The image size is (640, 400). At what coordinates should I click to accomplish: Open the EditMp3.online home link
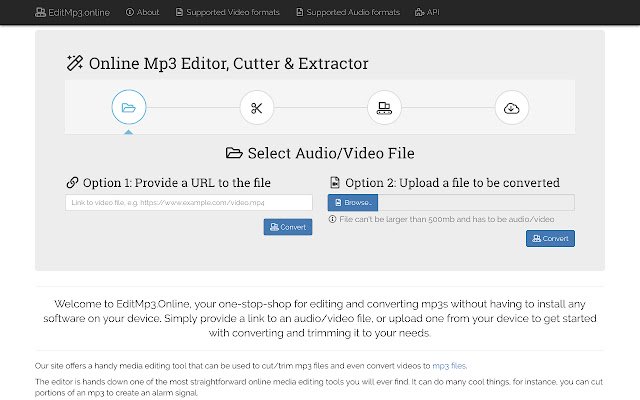point(72,12)
